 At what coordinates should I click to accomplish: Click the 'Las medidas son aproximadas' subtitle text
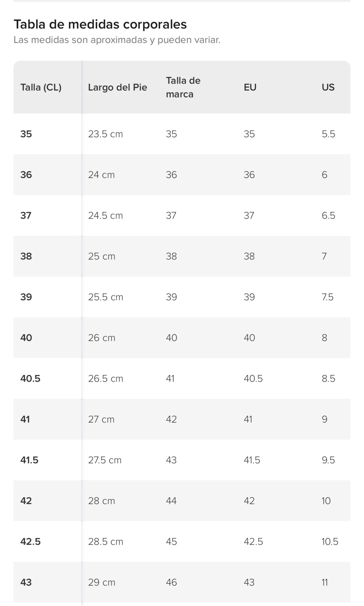coord(117,40)
